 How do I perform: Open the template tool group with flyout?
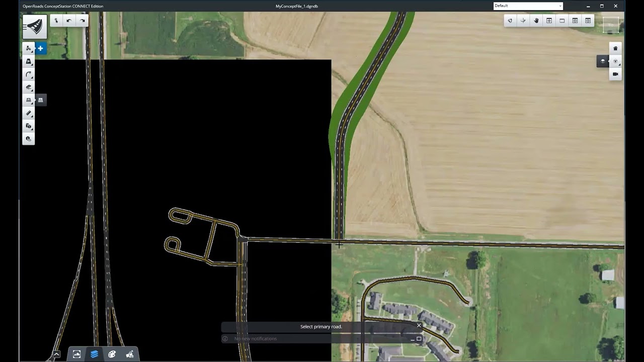pos(29,100)
